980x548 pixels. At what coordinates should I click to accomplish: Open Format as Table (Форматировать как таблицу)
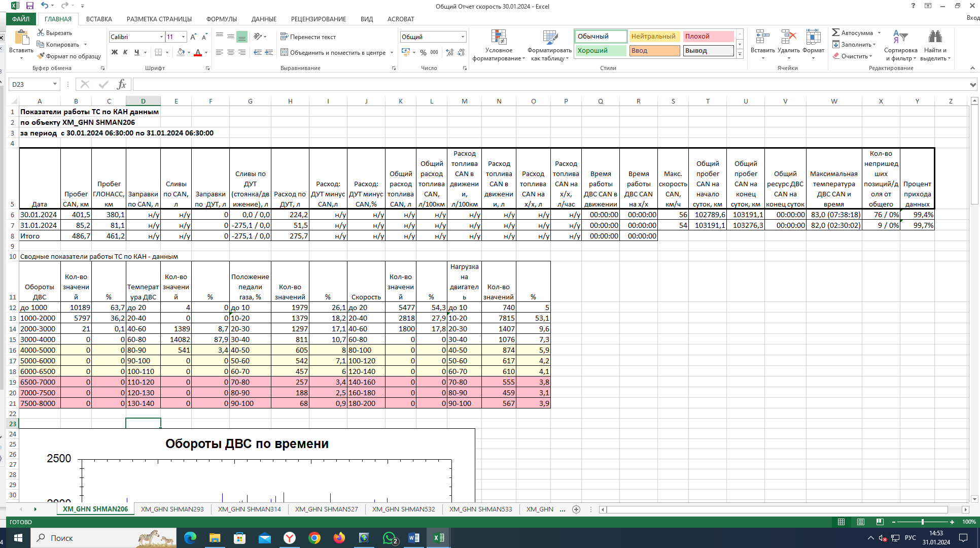550,45
